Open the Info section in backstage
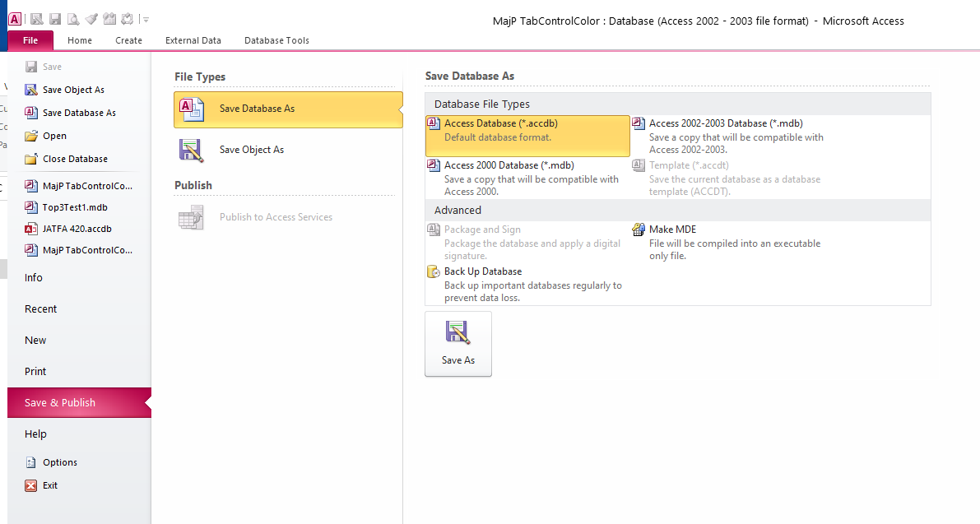Viewport: 980px width, 524px height. (x=34, y=278)
